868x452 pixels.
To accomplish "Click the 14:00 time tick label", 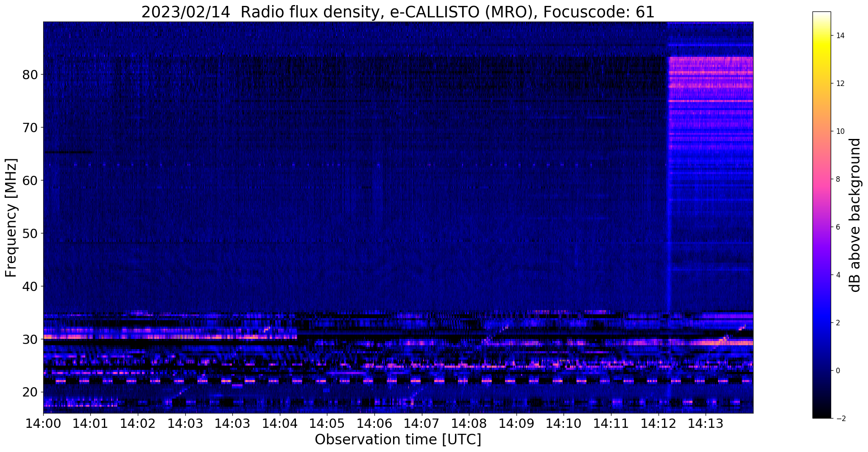I will [43, 423].
